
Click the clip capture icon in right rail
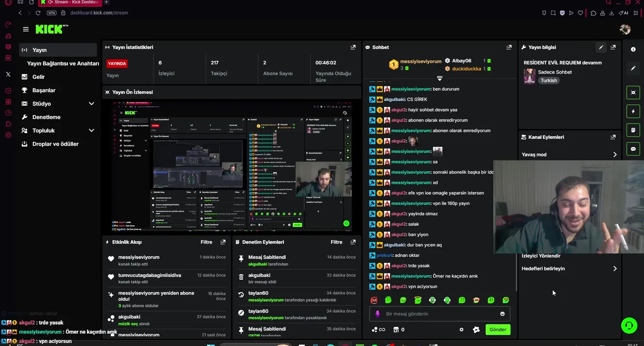click(633, 93)
